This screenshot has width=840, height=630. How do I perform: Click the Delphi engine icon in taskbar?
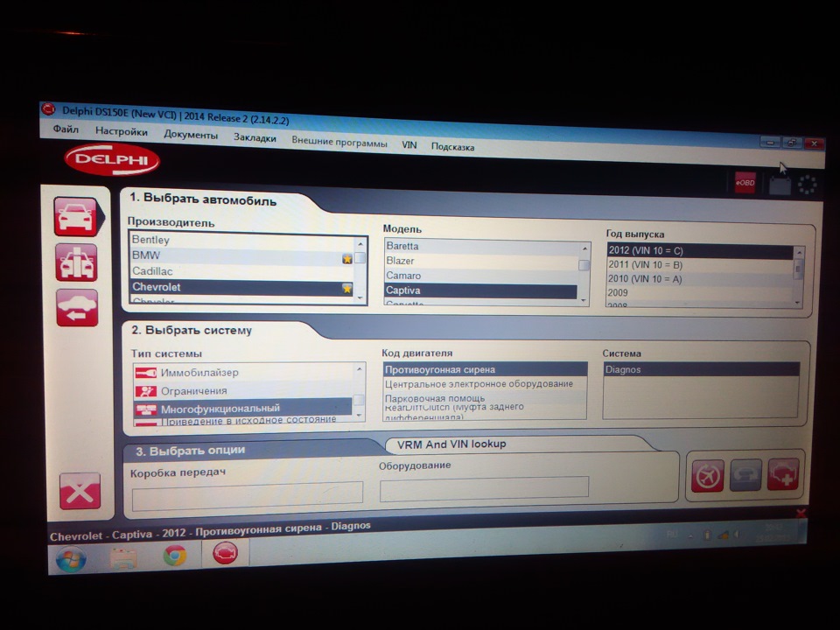coord(225,552)
